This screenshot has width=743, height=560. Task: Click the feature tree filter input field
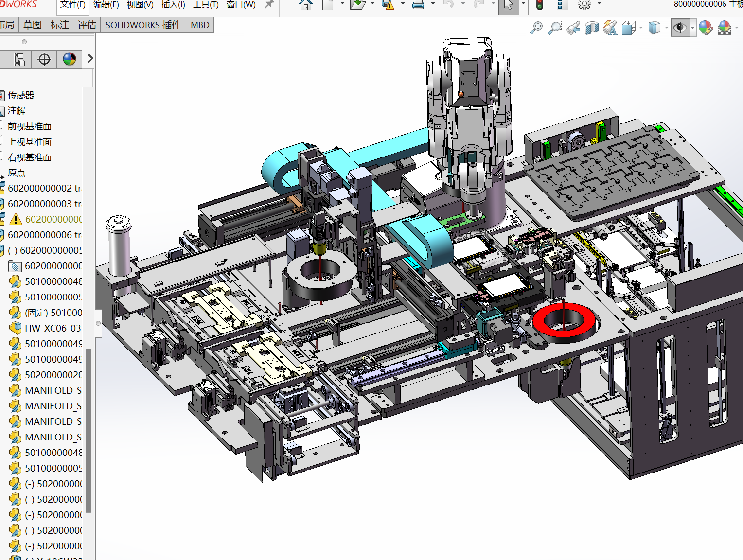coord(46,78)
